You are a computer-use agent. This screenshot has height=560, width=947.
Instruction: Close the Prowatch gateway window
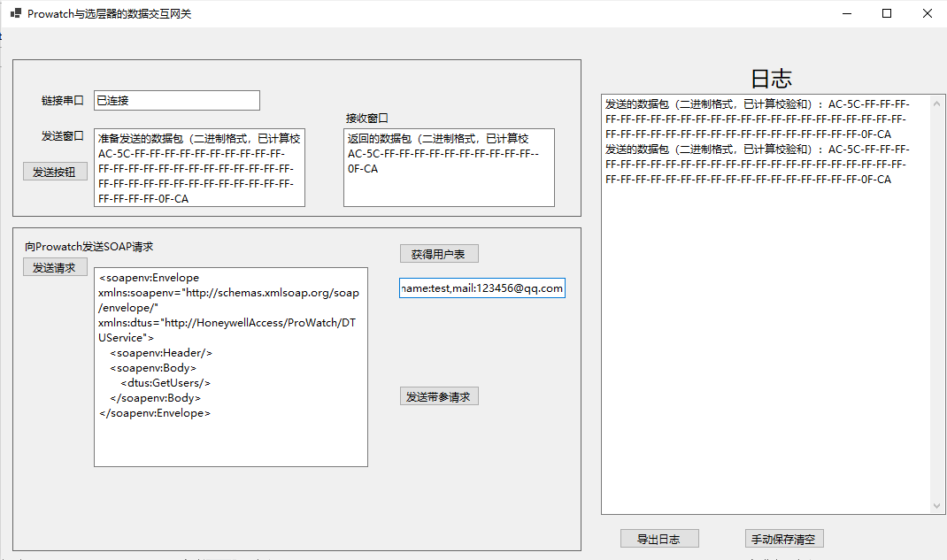927,13
